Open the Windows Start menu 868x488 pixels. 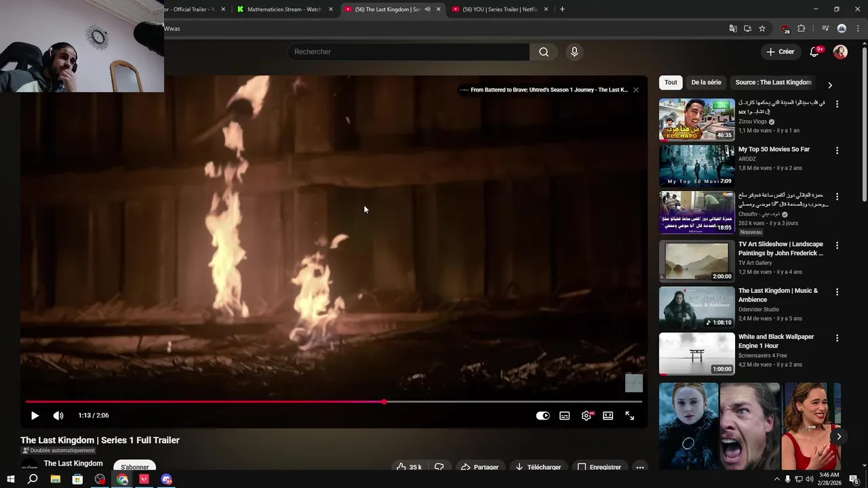pos(11,479)
